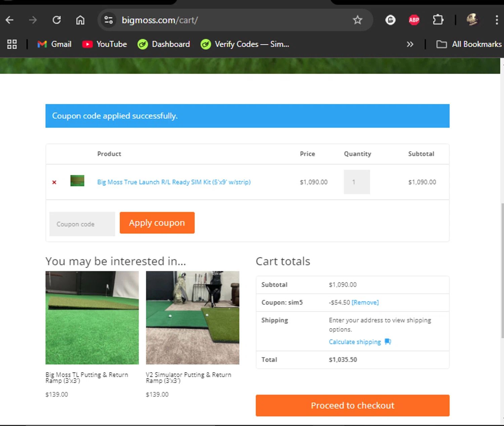Open the YouTube bookmark
Image resolution: width=504 pixels, height=426 pixels.
tap(104, 44)
